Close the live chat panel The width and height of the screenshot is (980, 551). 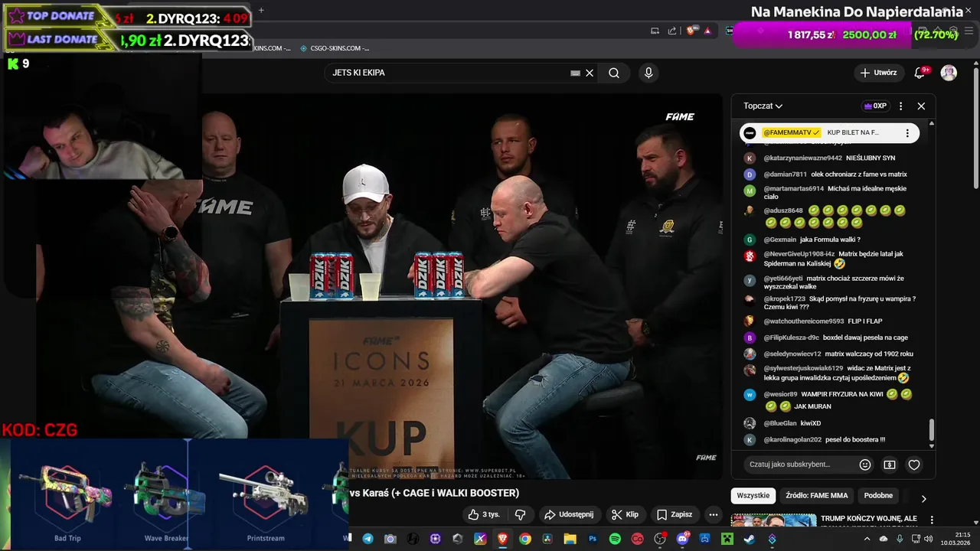(x=921, y=106)
